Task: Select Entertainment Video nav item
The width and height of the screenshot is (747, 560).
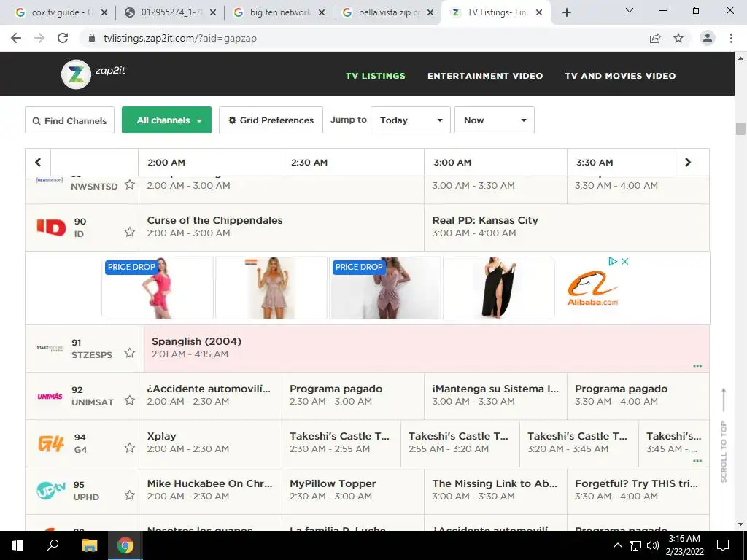Action: [x=485, y=76]
